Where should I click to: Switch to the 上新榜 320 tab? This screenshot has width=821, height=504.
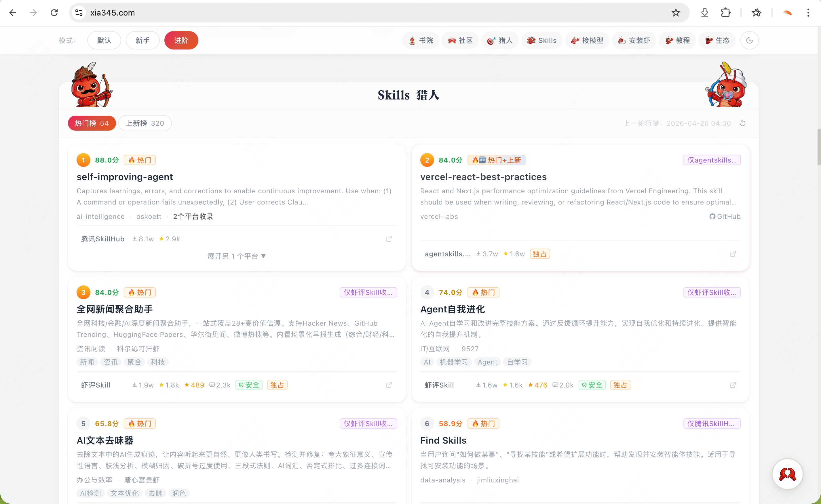(145, 123)
